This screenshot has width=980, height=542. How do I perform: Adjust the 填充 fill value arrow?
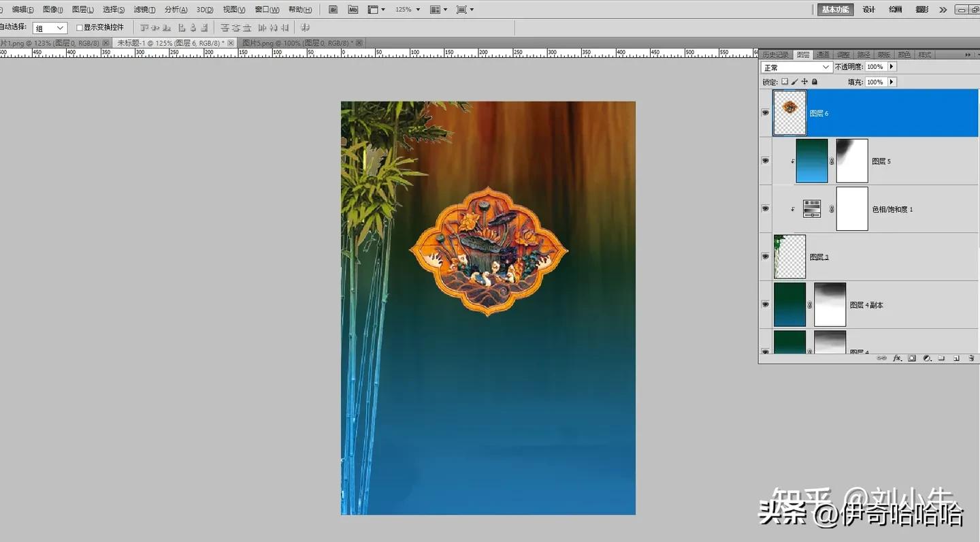click(892, 82)
